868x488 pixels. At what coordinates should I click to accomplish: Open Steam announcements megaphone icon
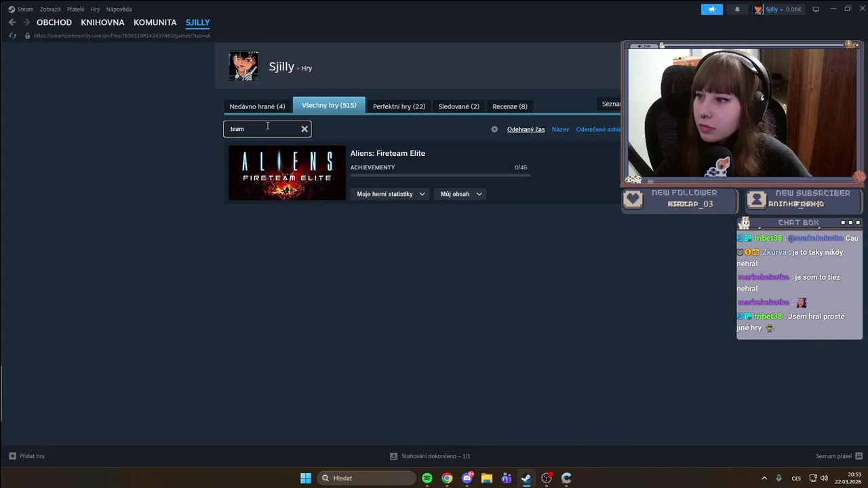(x=712, y=9)
